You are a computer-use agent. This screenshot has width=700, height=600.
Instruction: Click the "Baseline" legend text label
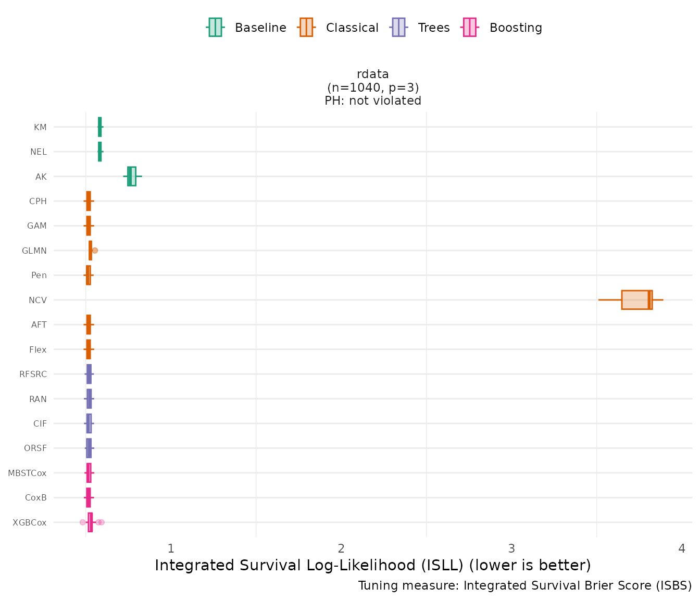click(260, 28)
